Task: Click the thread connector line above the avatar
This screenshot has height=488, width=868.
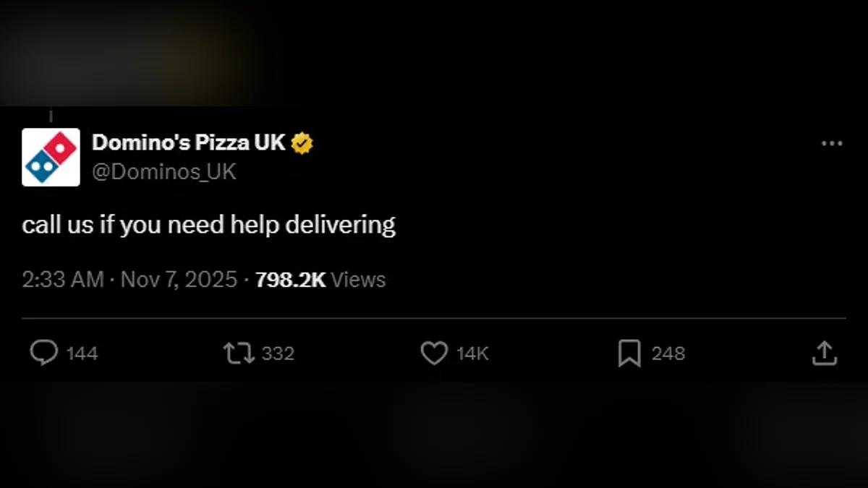Action: [51, 116]
